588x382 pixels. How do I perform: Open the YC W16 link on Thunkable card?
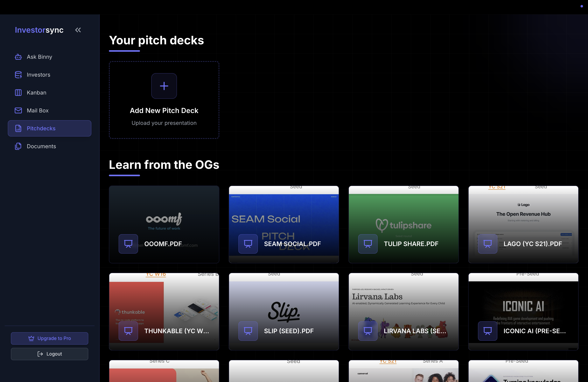click(156, 274)
